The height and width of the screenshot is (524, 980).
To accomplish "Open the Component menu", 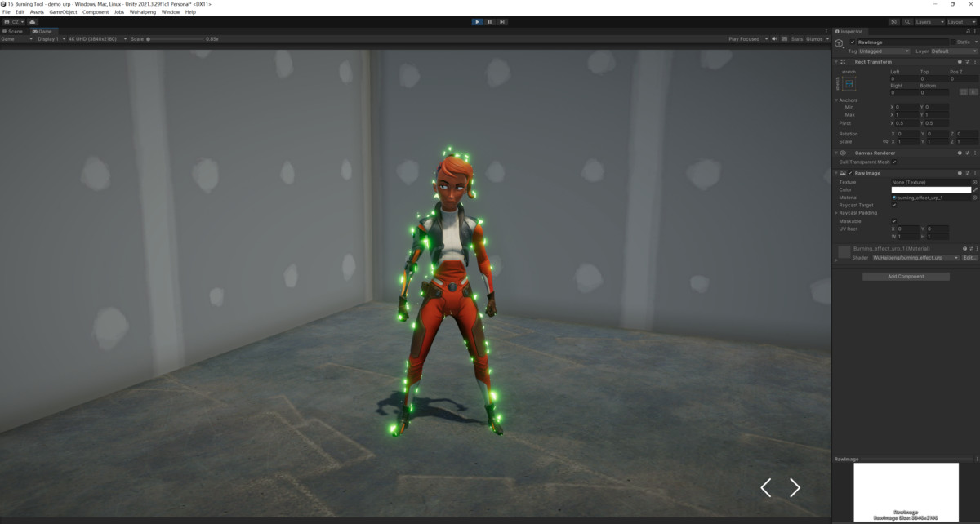I will click(x=96, y=12).
